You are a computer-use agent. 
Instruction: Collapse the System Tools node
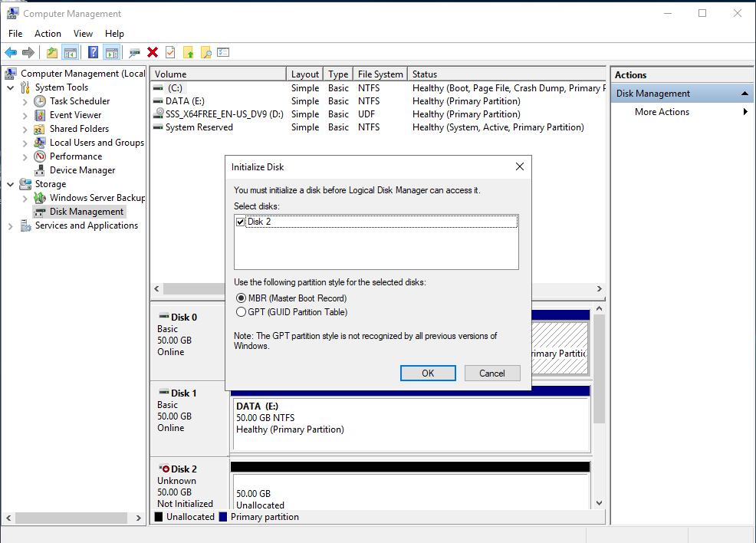[10, 87]
